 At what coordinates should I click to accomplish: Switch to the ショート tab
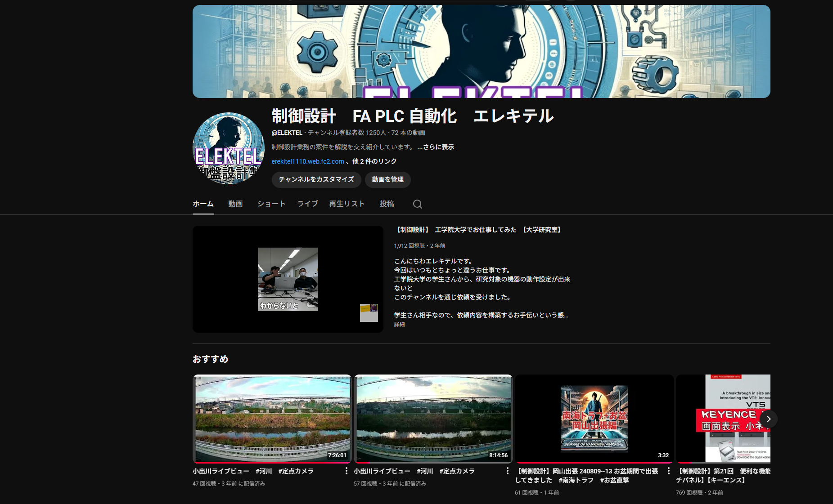click(x=271, y=204)
